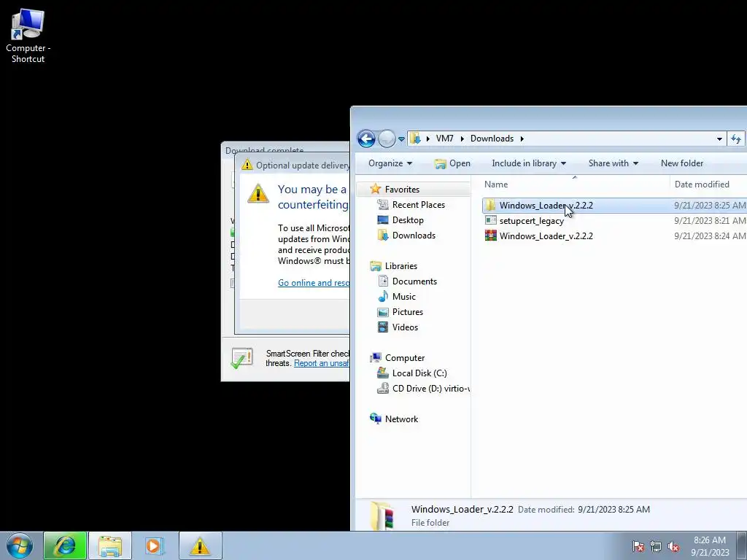Click the Downloads breadcrumb in the address bar
Image resolution: width=747 pixels, height=560 pixels.
(x=492, y=139)
